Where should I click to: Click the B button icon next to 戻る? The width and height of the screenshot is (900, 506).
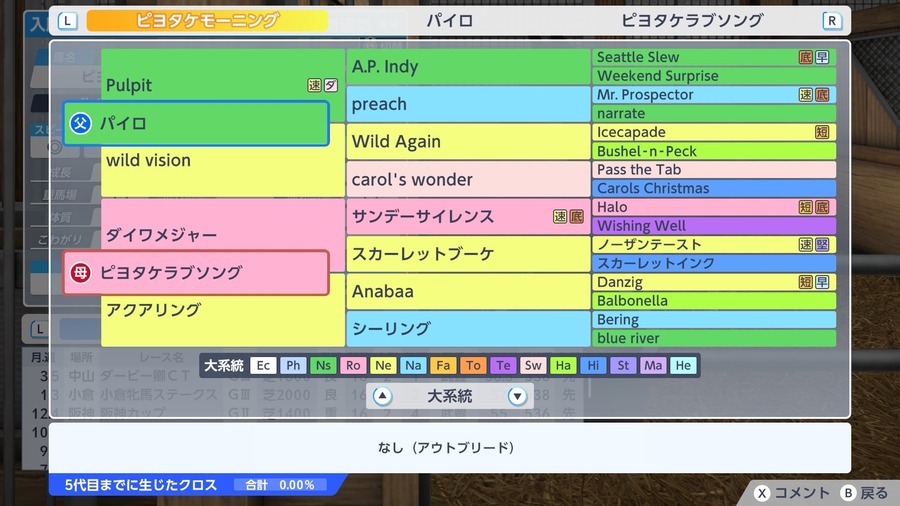pyautogui.click(x=848, y=493)
